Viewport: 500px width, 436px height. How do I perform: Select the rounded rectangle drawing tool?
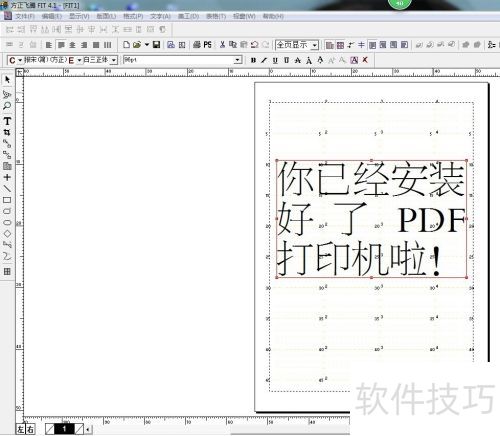7,211
